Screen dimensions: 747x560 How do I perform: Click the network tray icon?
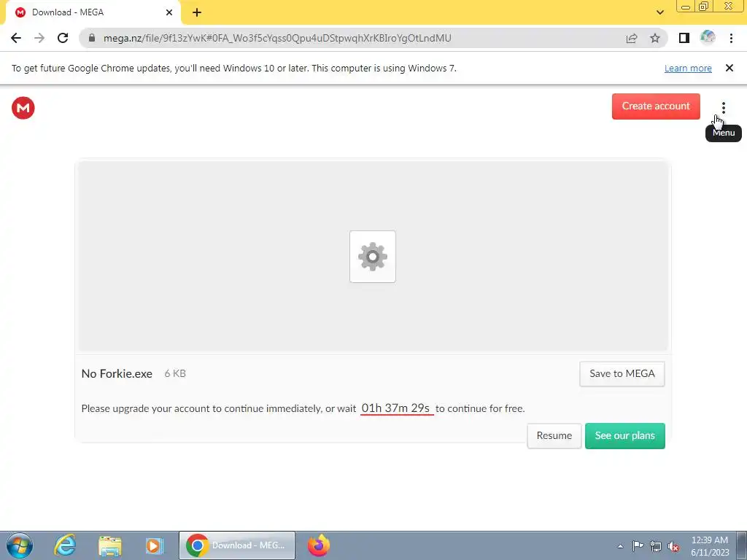click(656, 546)
